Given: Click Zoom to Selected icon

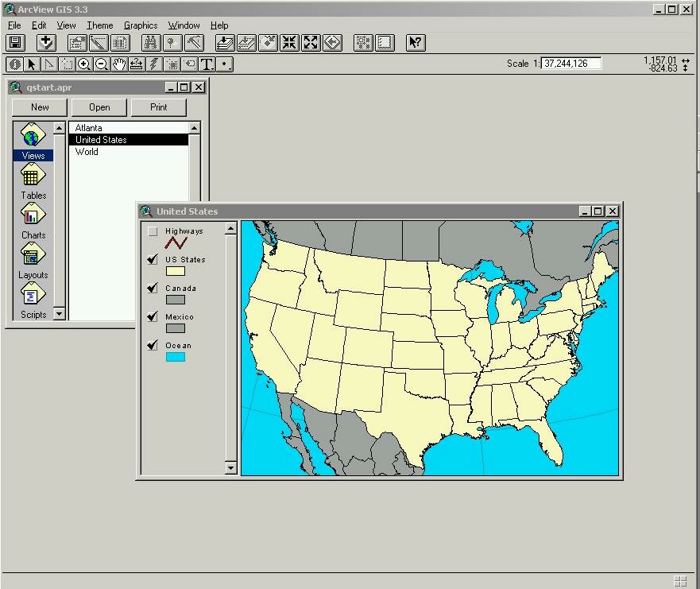Looking at the screenshot, I should [x=268, y=43].
